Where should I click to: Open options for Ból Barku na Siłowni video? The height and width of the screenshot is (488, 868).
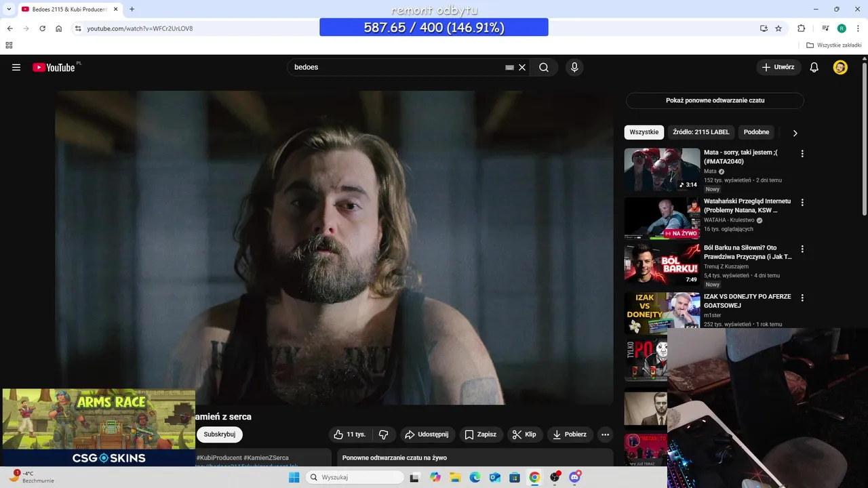[802, 249]
